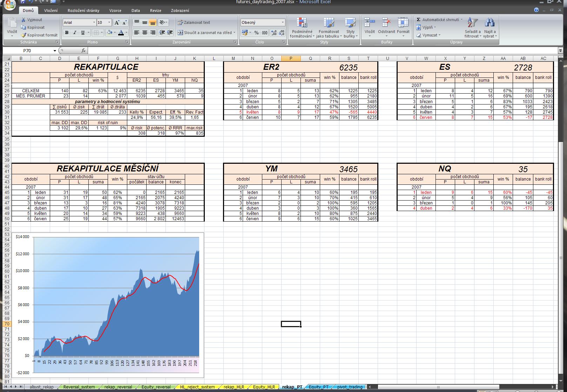The height and width of the screenshot is (392, 567).
Task: Toggle bold formatting
Action: (67, 33)
